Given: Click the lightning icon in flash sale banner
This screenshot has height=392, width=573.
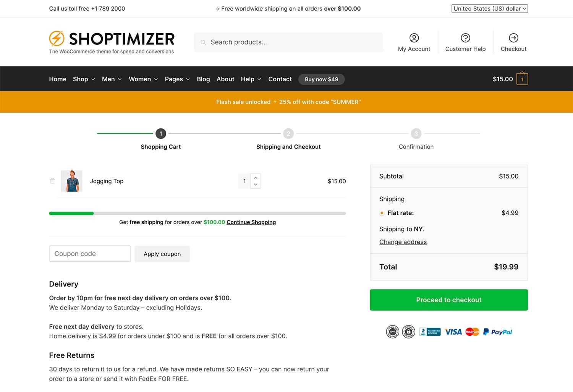Looking at the screenshot, I should (x=275, y=102).
